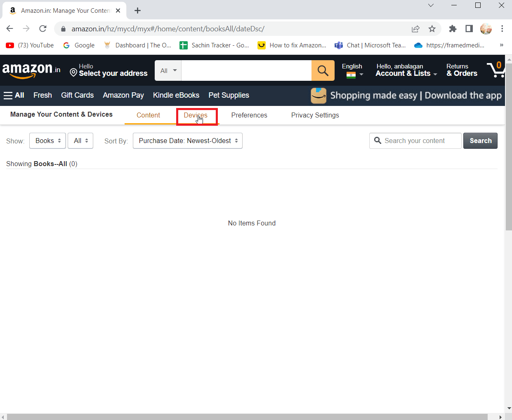This screenshot has width=512, height=420.
Task: Open the All hamburger menu
Action: (14, 95)
